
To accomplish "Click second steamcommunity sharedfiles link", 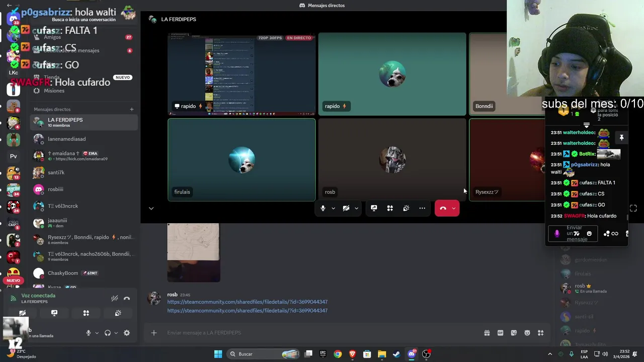I will [248, 310].
